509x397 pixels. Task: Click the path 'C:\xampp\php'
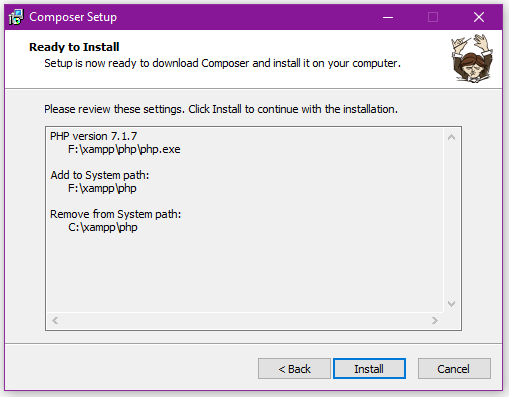point(103,227)
